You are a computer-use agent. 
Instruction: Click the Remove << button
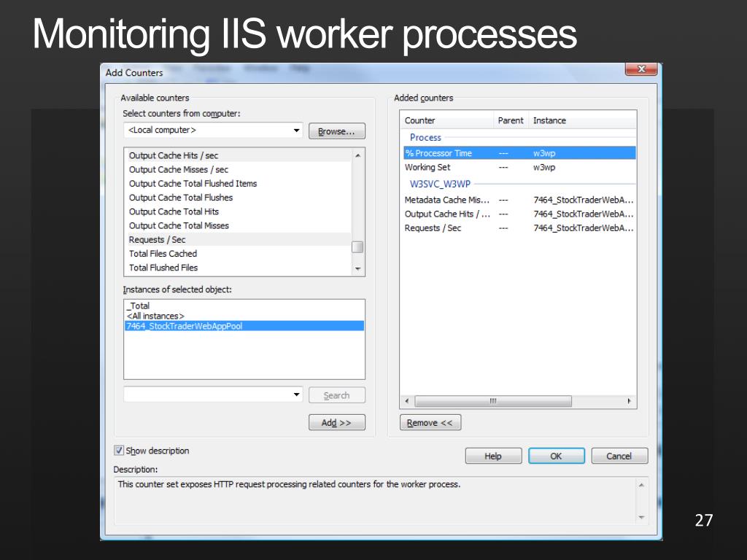point(430,423)
